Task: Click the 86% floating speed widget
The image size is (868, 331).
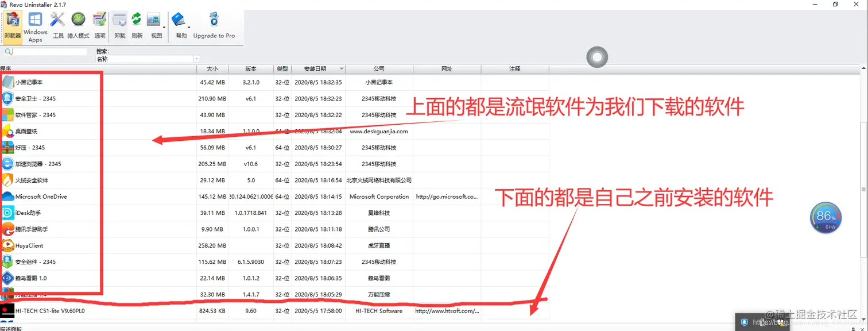Action: 827,218
